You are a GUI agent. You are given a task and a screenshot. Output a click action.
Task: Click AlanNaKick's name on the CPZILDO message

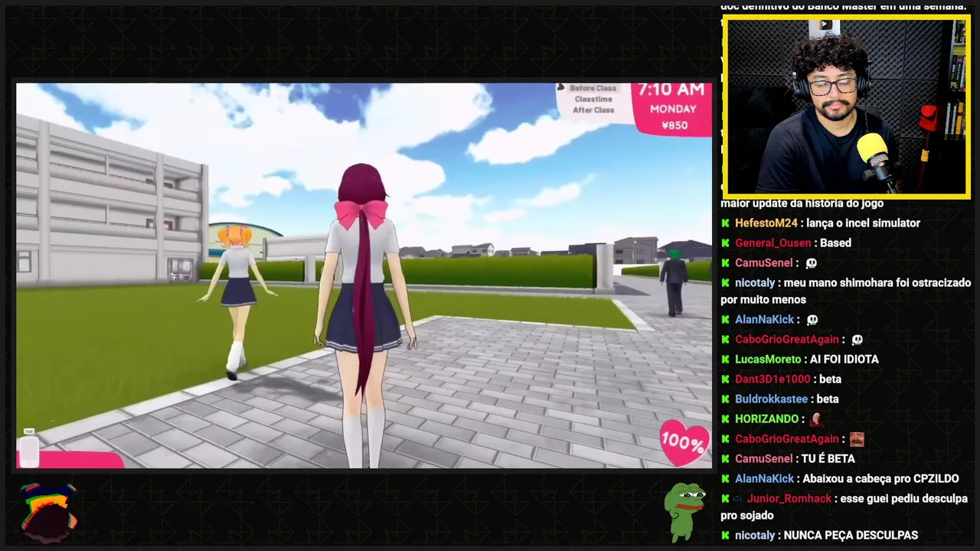click(765, 478)
